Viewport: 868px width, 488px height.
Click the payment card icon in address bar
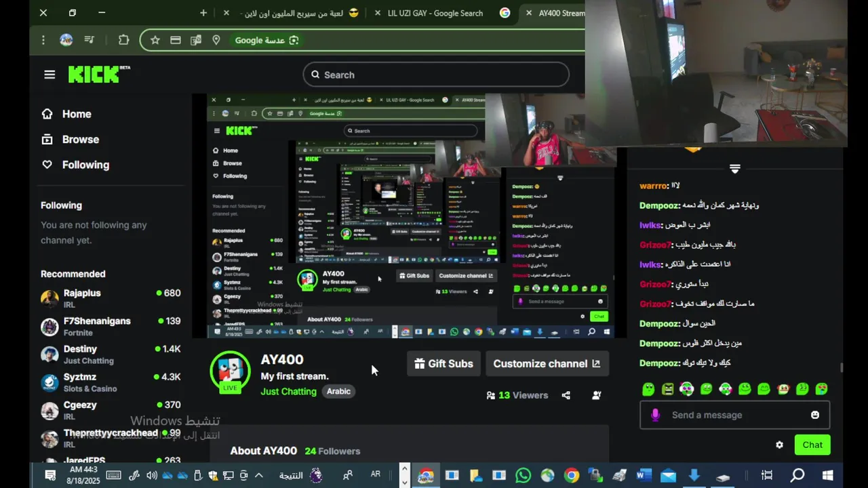point(175,40)
